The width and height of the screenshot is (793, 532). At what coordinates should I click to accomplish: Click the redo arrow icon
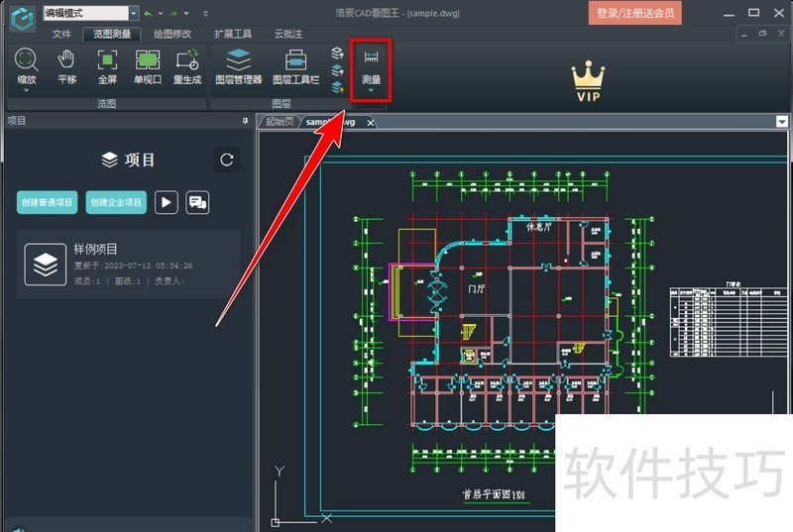(x=173, y=14)
